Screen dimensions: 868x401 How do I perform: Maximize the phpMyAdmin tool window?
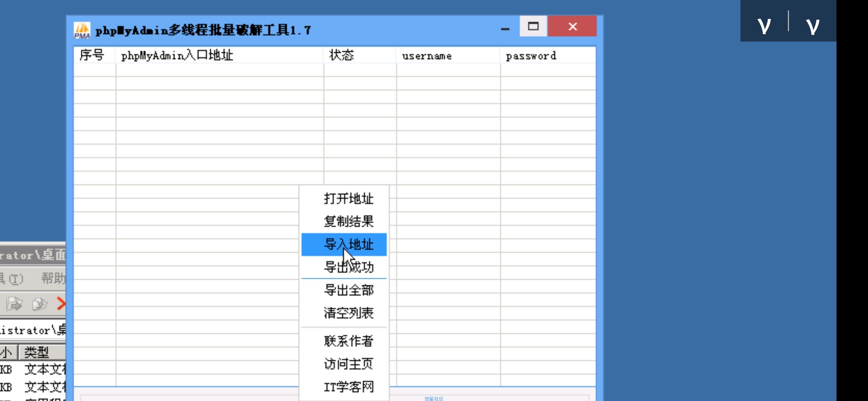[533, 26]
